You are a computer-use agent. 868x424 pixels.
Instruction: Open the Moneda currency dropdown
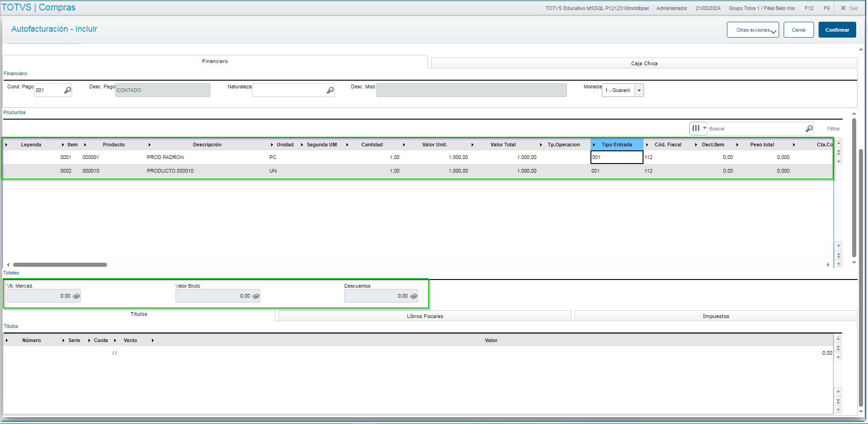639,90
